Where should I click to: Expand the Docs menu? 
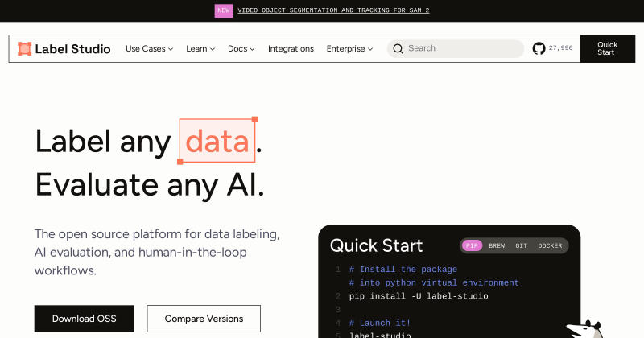point(241,48)
